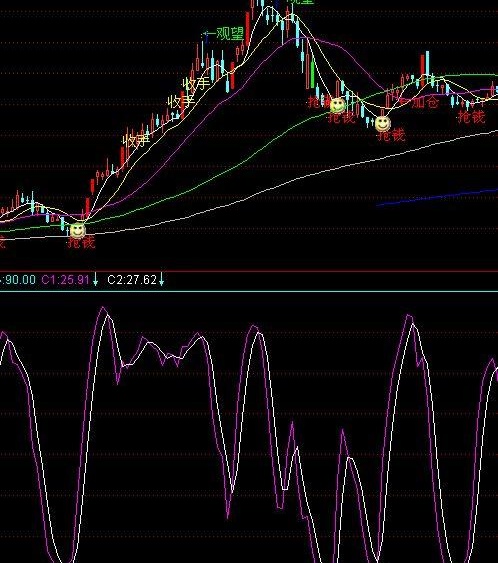Viewport: 498px width, 563px height.
Task: Click the down arrow beside C2:27.62
Action: (x=162, y=279)
